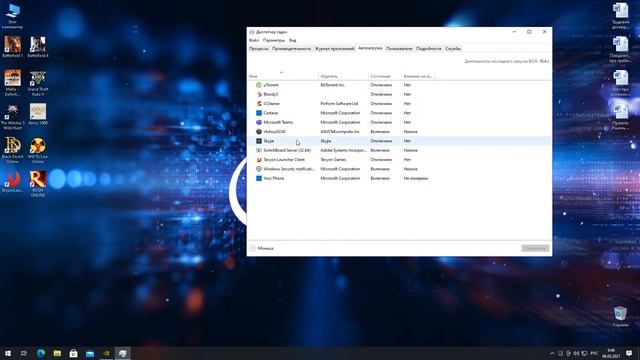Select the Grand Theft Auto V shortcut
The width and height of the screenshot is (640, 360).
tap(38, 83)
